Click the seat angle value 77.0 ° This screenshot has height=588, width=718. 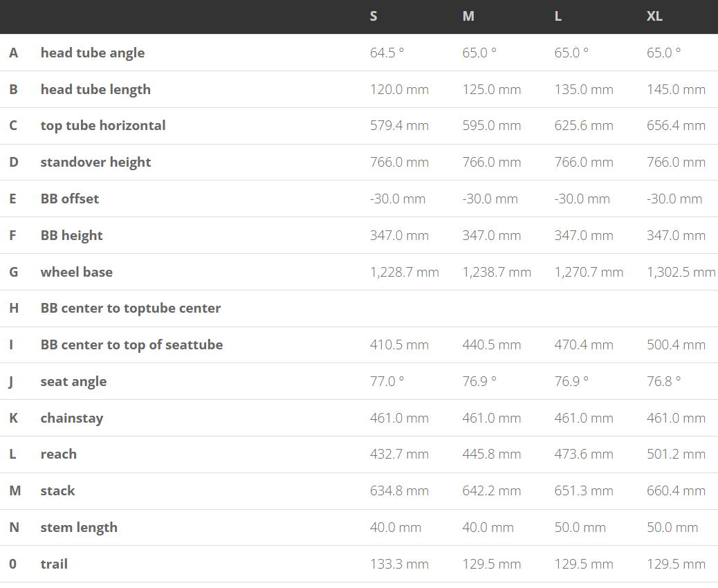[387, 381]
